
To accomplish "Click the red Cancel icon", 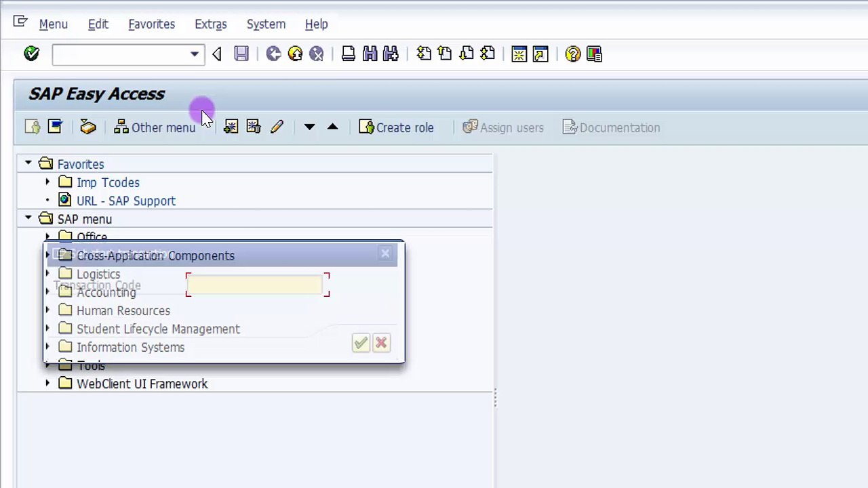I will tap(317, 54).
